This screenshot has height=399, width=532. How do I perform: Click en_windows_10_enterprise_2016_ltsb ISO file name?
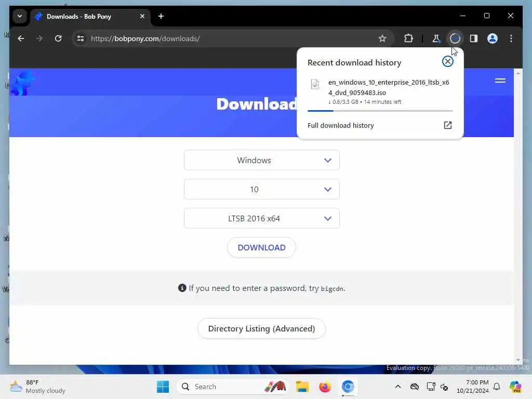(x=389, y=87)
